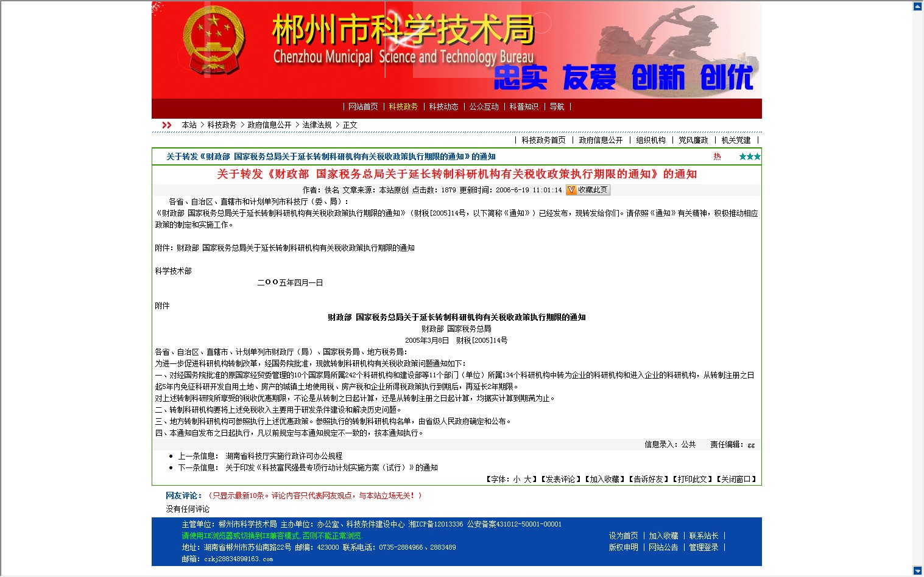Click 设为首页 in the footer
924x577 pixels.
(x=623, y=536)
